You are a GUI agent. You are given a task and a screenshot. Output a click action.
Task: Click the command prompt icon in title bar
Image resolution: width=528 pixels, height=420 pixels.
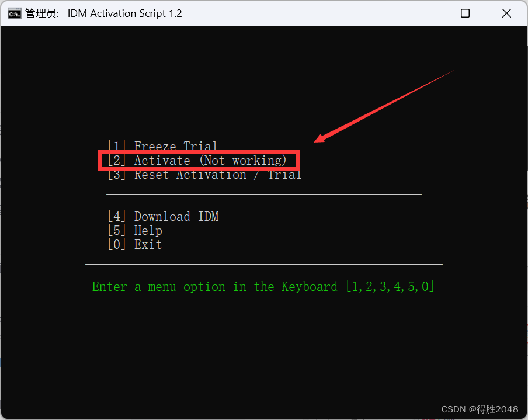[15, 13]
